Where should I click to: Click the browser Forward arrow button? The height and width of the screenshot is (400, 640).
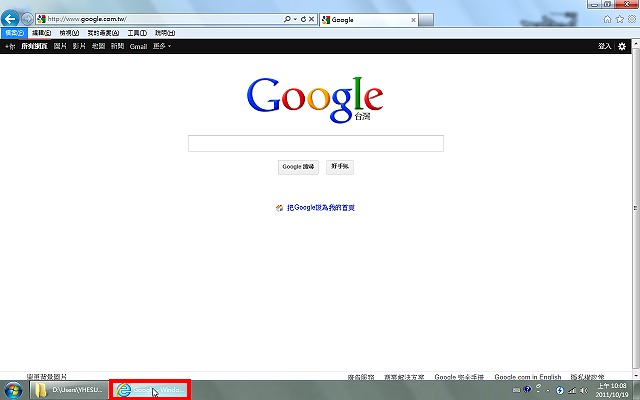pyautogui.click(x=27, y=19)
